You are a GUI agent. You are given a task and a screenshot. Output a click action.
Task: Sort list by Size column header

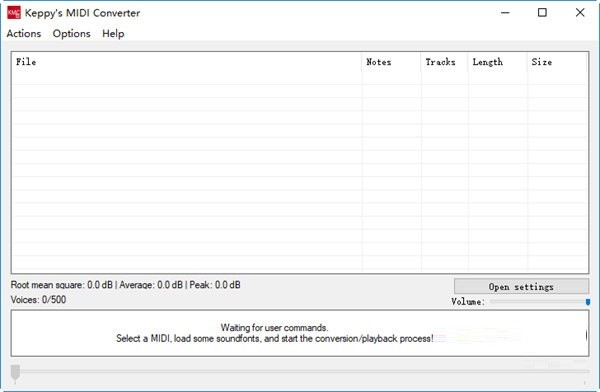(557, 62)
